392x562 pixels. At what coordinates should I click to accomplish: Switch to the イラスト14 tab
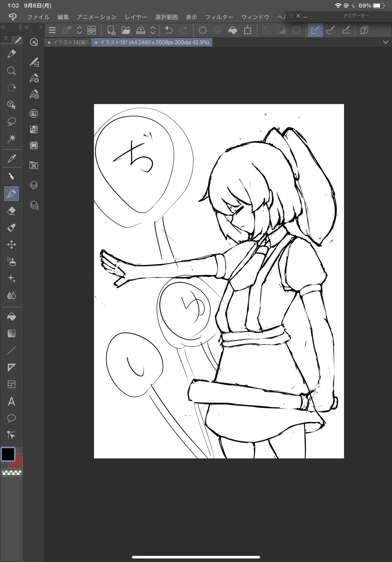click(68, 42)
